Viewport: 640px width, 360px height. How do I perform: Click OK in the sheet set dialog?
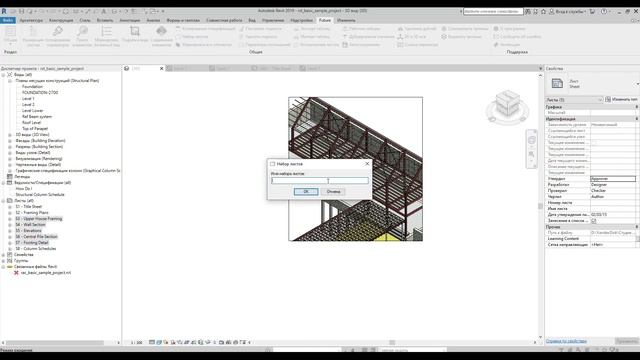click(x=306, y=191)
